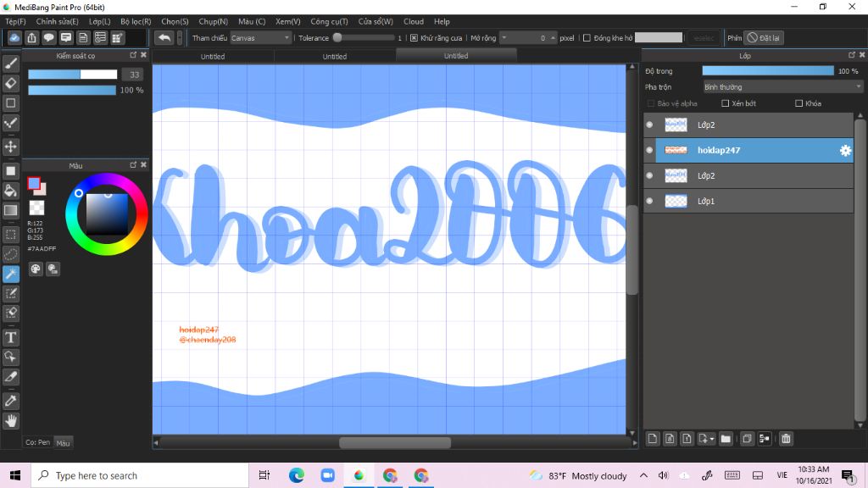Open Zoom from the taskbar

327,475
